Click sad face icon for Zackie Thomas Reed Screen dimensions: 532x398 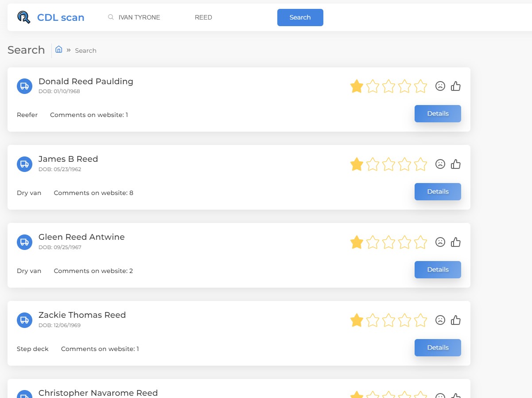pos(440,320)
